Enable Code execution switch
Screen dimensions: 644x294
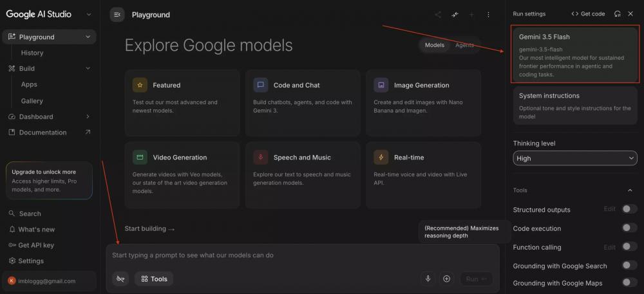629,228
